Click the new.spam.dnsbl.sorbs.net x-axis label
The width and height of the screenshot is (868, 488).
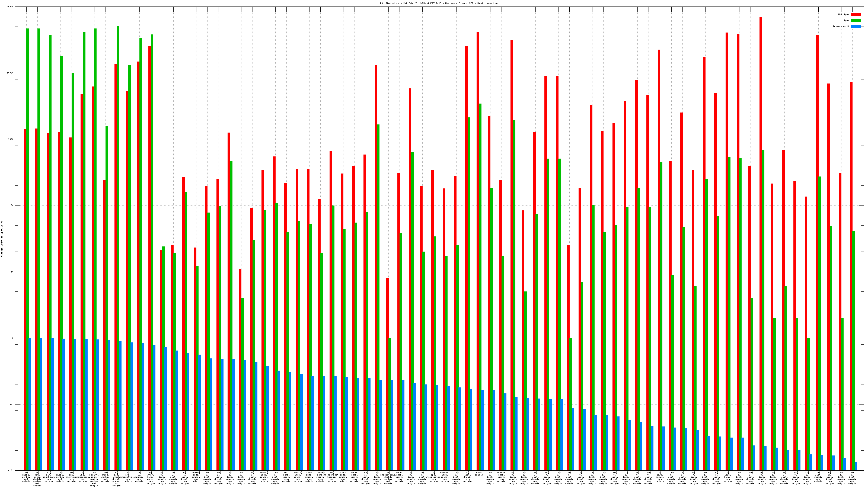pyautogui.click(x=37, y=479)
